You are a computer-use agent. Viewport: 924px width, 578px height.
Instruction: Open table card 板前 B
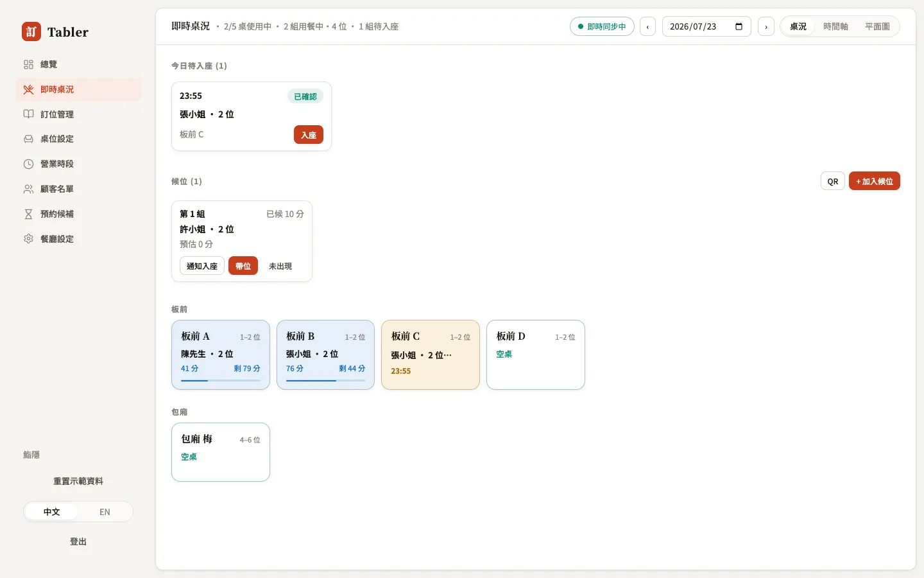pos(325,355)
